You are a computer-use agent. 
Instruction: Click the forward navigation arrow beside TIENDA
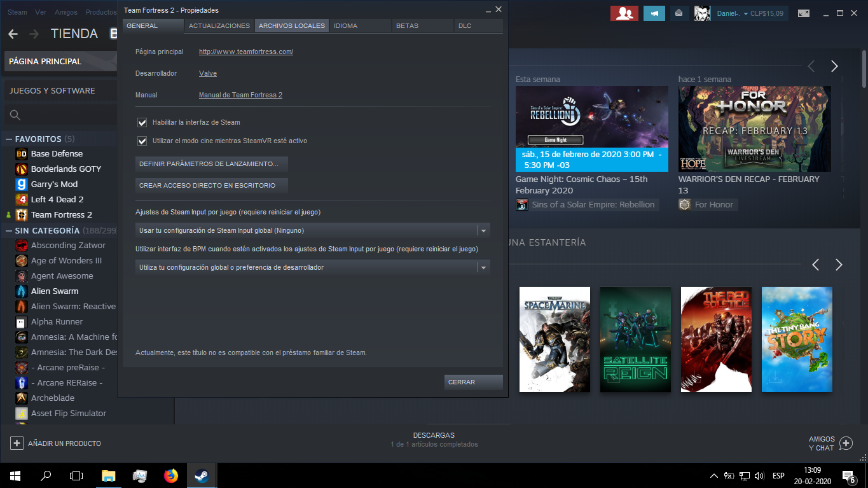coord(34,34)
